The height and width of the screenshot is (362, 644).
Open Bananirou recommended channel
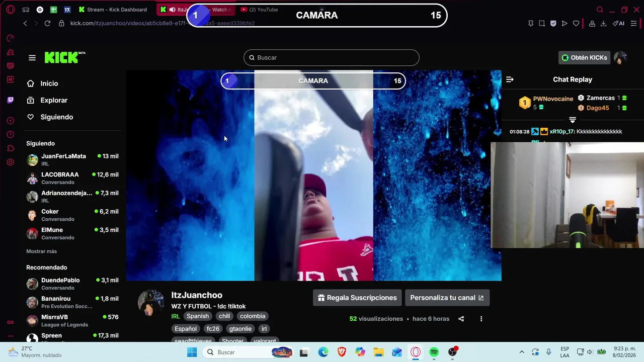[x=73, y=302]
